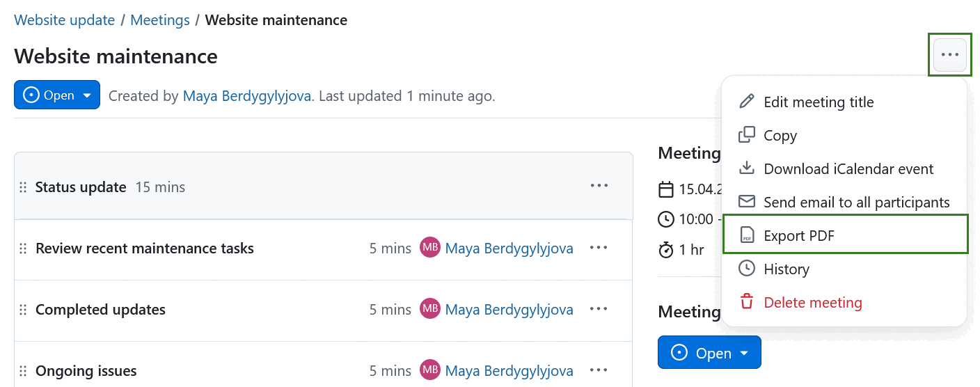The height and width of the screenshot is (387, 980).
Task: Click the drag handle next to Ongoing issues
Action: click(23, 371)
